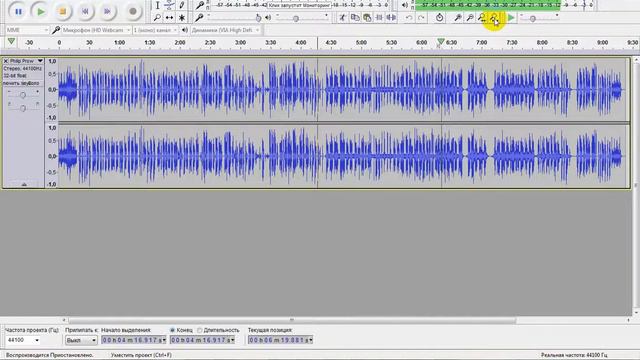Viewport: 640px width, 360px height.
Task: Click the green playback level meter
Action: point(504,5)
